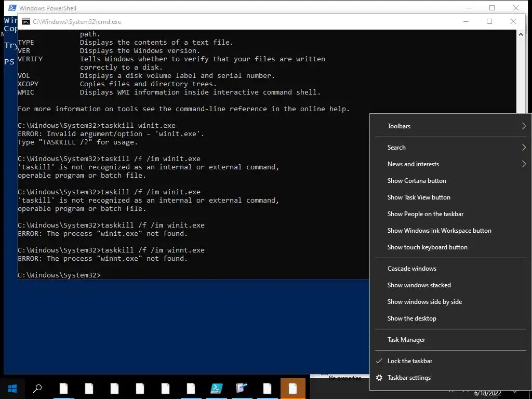Click the Windows PowerShell title bar icon
Image resolution: width=532 pixels, height=399 pixels.
click(x=12, y=8)
